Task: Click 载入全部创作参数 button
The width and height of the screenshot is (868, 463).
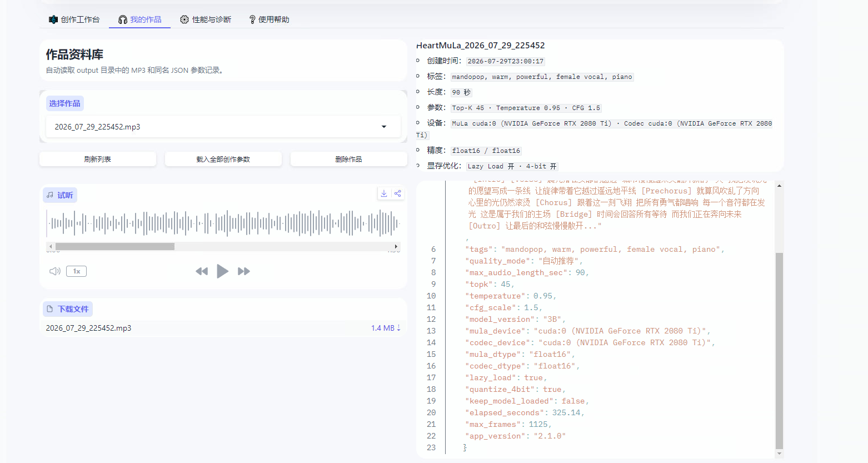Action: pyautogui.click(x=223, y=159)
